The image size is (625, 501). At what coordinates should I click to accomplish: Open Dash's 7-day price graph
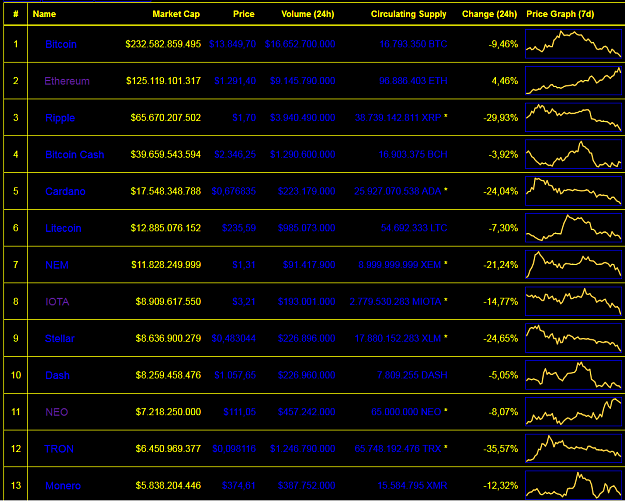574,375
